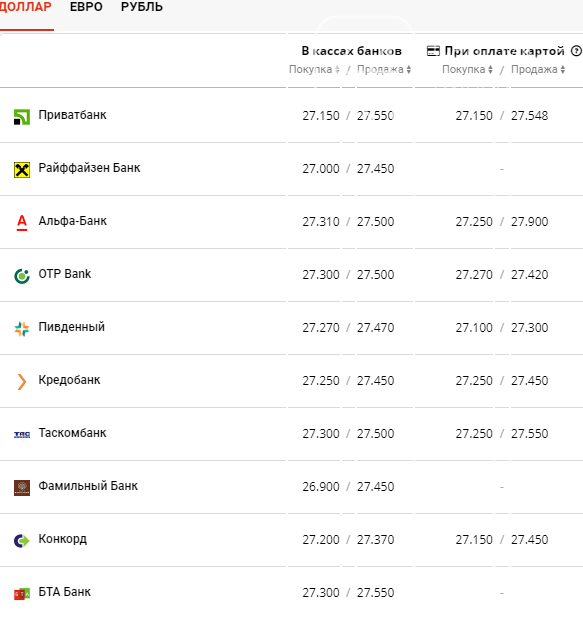Click the Кредобанк orange chevron logo

[22, 382]
